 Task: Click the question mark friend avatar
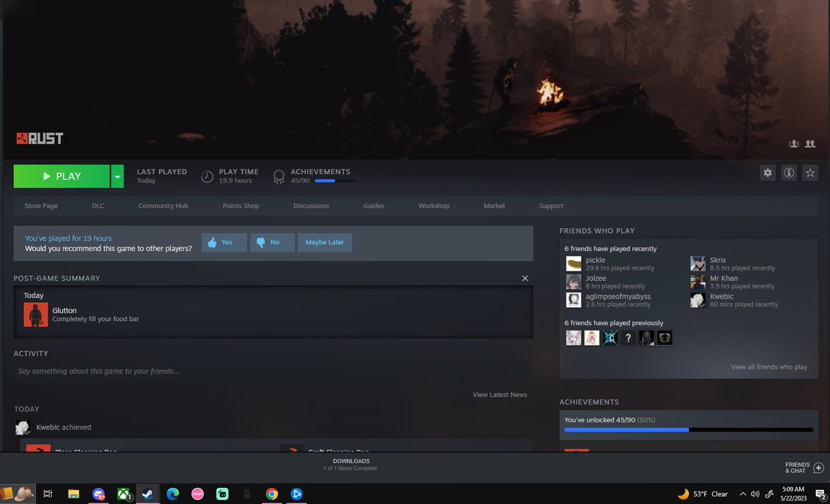click(x=628, y=338)
